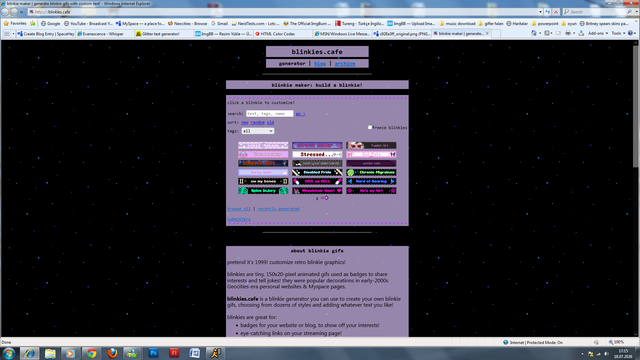
Task: Open Google Chrome from taskbar
Action: pyautogui.click(x=91, y=353)
